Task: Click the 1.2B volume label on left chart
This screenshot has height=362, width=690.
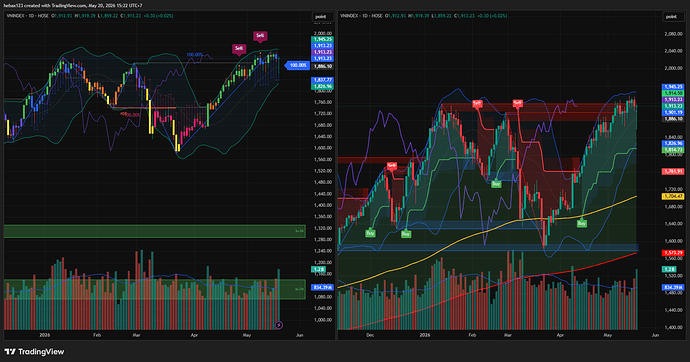Action: tap(318, 269)
